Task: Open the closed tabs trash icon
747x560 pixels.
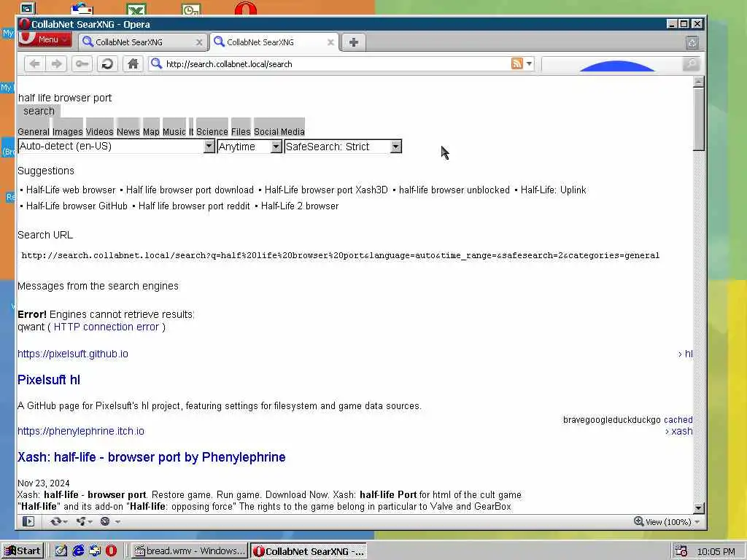Action: (692, 43)
